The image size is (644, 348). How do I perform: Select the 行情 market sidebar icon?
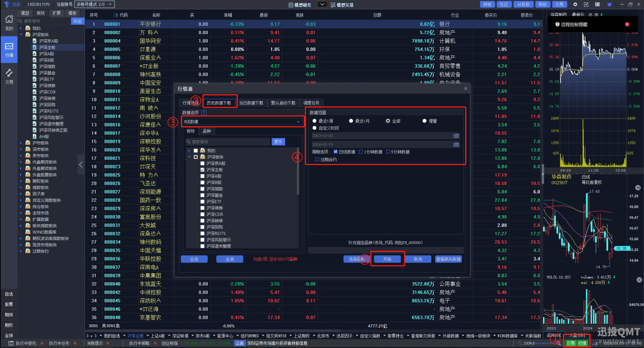click(x=9, y=50)
